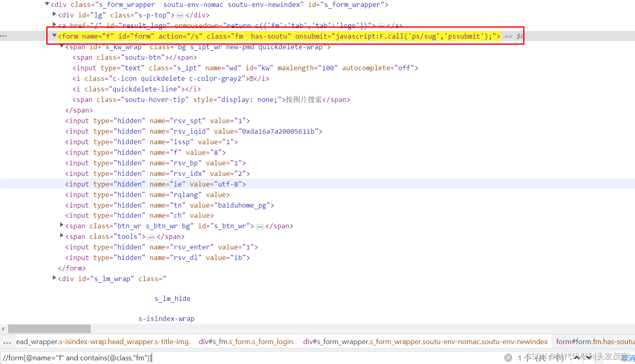Select hidden input name="rsv_enter"
The image size is (635, 364).
coord(162,247)
